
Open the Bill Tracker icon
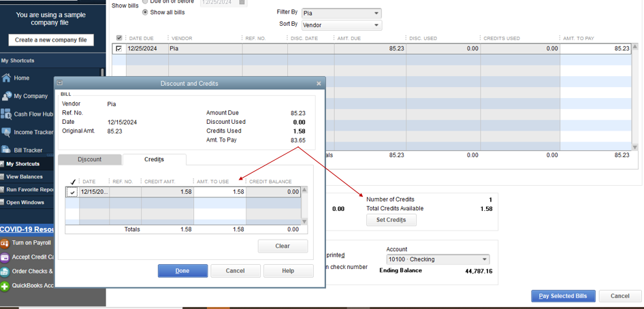pyautogui.click(x=6, y=150)
